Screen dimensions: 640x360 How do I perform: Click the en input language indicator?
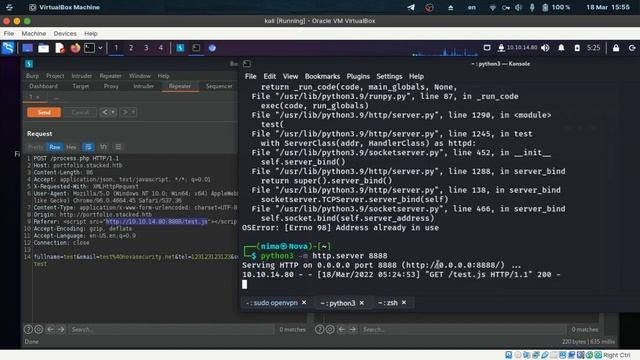pos(471,7)
